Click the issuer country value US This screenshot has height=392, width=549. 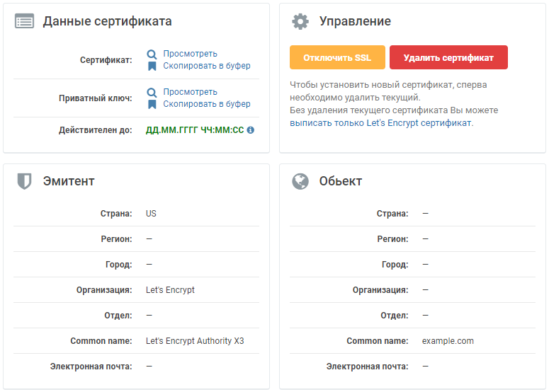[151, 214]
